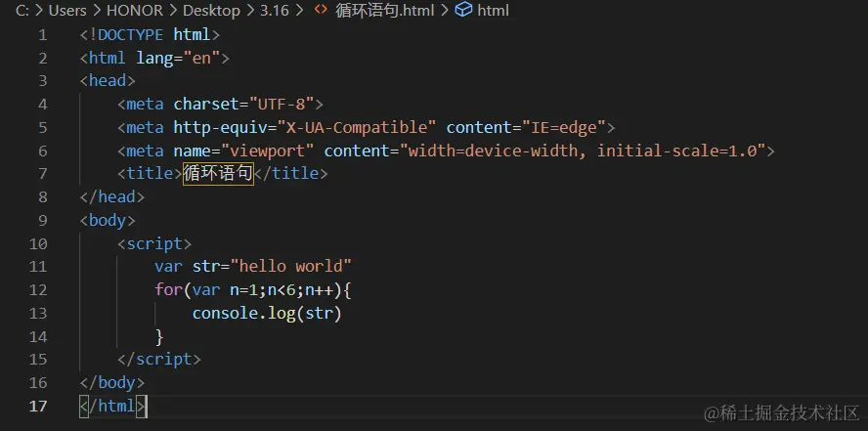Click the n<6 loop condition

point(282,290)
